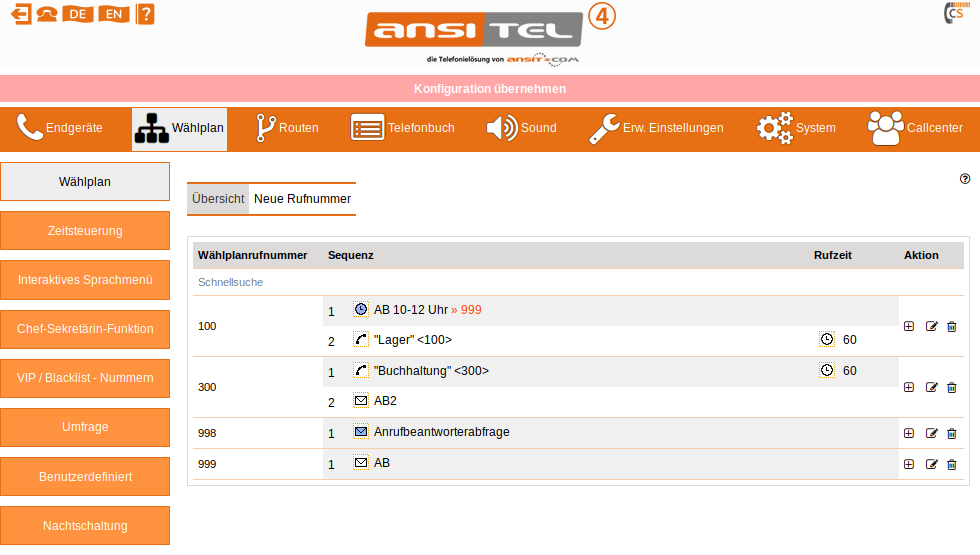Follow the » 999 link in sequence
980x555 pixels.
tap(466, 310)
